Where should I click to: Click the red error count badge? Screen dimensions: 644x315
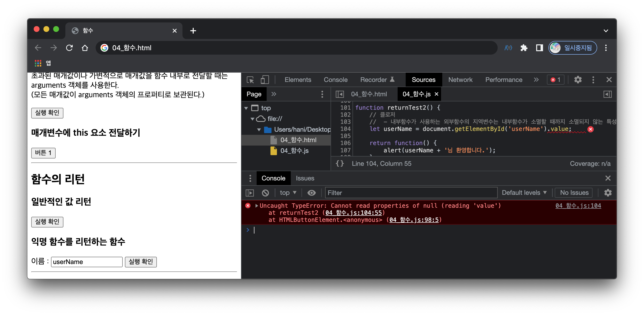pyautogui.click(x=555, y=80)
